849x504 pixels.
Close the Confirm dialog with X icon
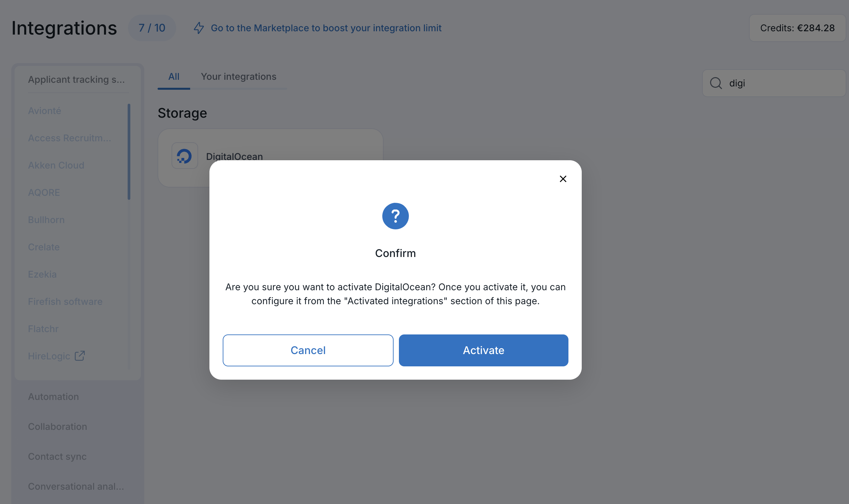pyautogui.click(x=563, y=179)
